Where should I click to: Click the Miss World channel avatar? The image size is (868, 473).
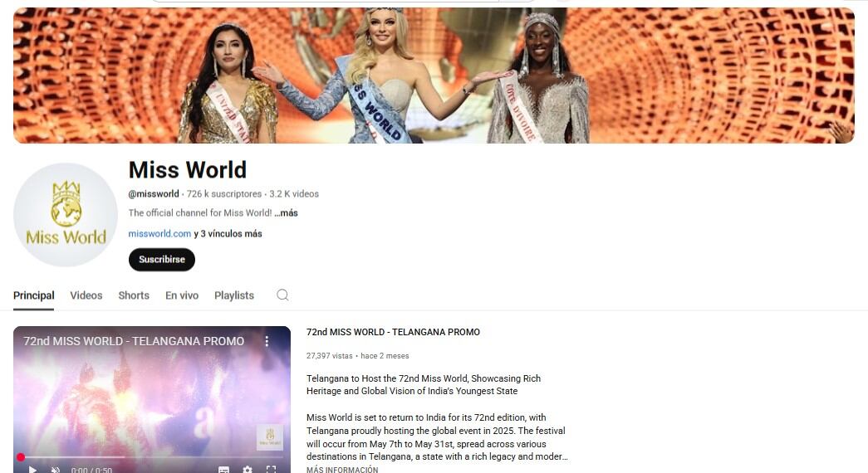66,215
